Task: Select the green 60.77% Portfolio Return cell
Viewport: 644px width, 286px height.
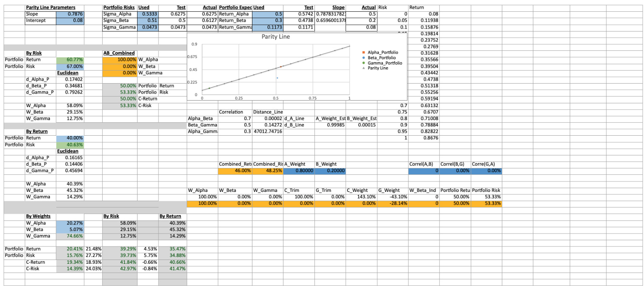Action: [x=70, y=60]
